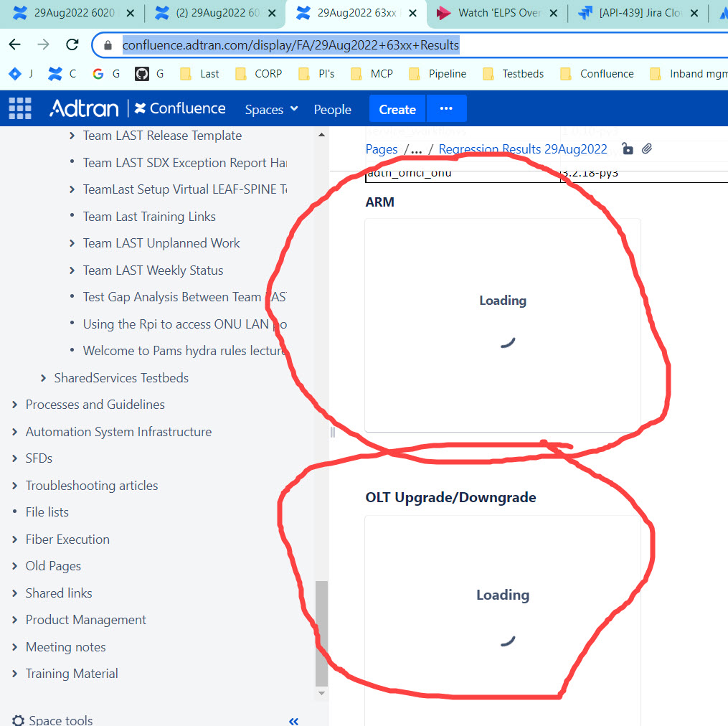Open the Old Pages link

[53, 566]
